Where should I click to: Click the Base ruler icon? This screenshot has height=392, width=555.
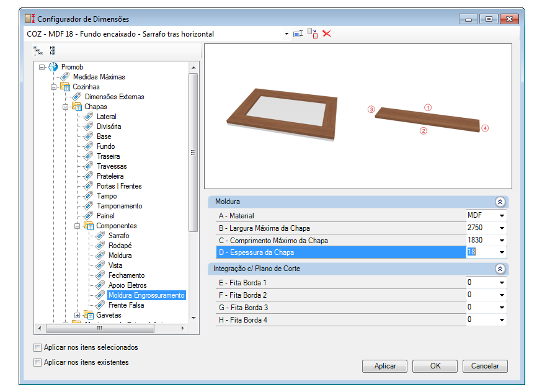pyautogui.click(x=89, y=136)
